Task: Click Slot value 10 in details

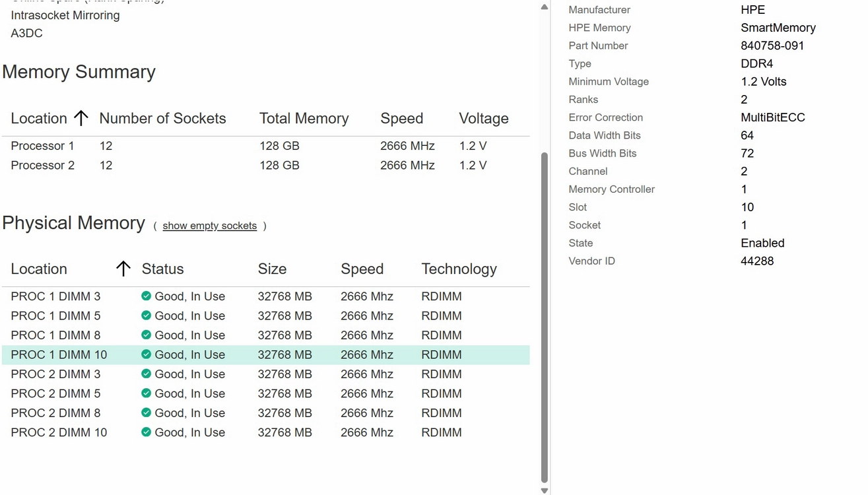Action: (747, 207)
